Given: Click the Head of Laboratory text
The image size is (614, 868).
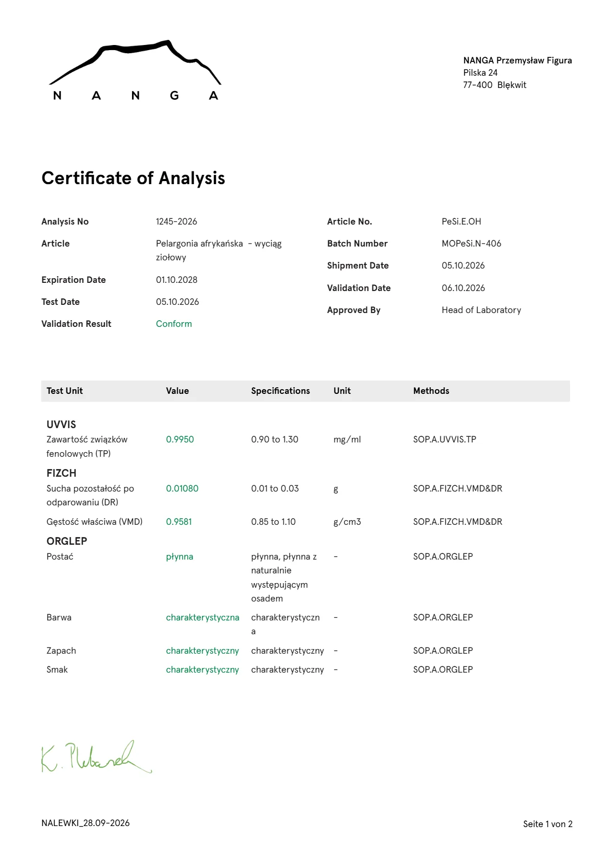Looking at the screenshot, I should pyautogui.click(x=481, y=310).
